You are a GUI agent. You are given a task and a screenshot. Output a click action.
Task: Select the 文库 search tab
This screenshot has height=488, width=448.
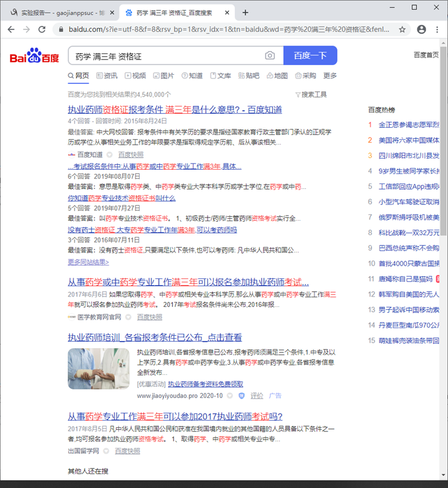tap(221, 75)
